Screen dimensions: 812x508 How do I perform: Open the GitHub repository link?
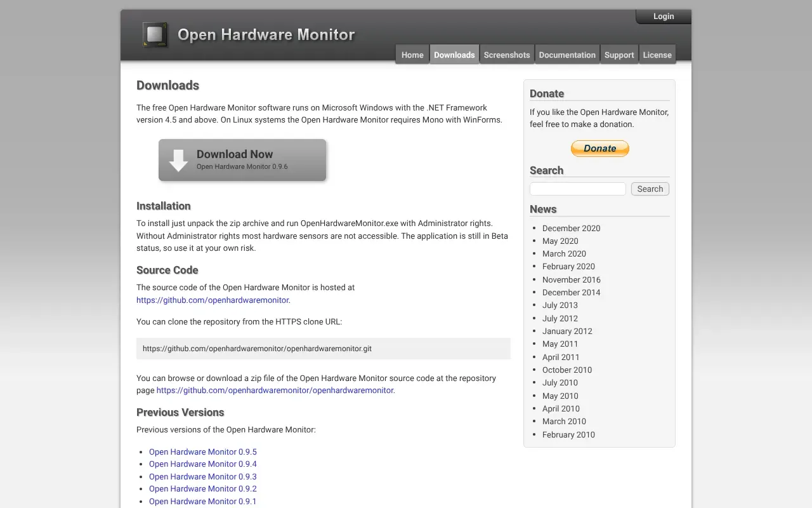[x=212, y=300]
